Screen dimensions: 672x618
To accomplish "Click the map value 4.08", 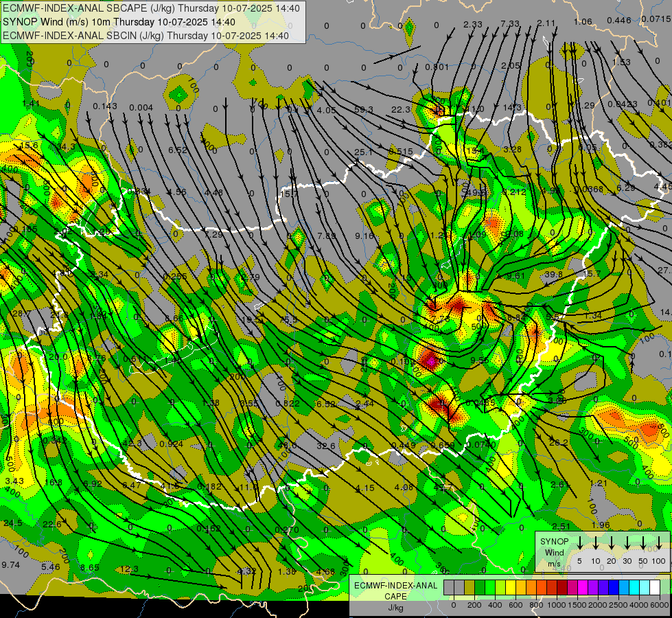I will point(404,488).
